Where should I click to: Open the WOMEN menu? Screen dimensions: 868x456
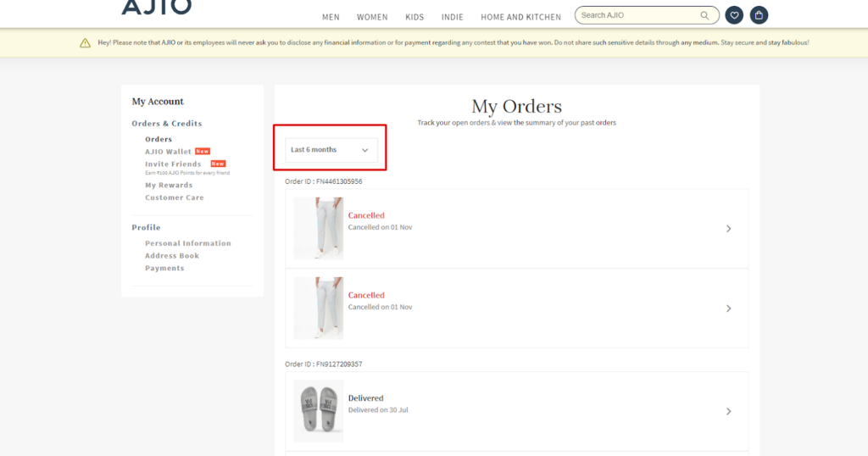click(372, 17)
